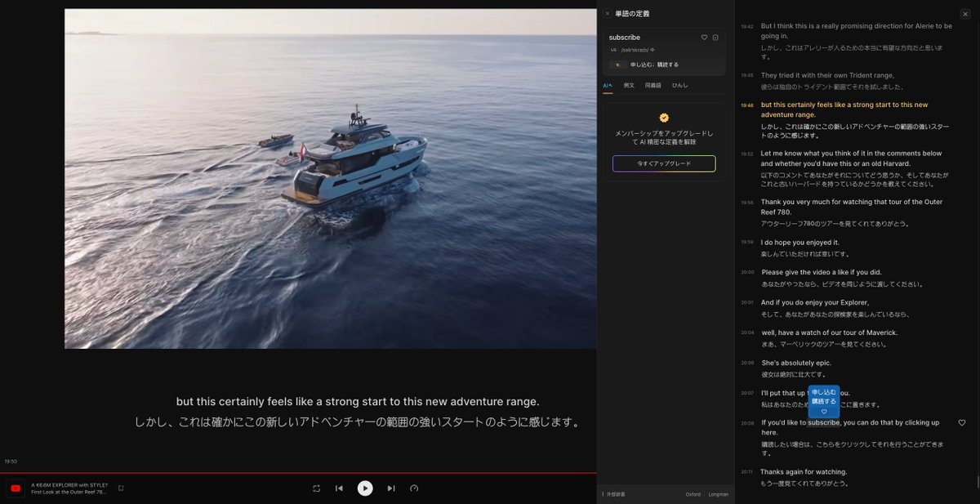Click the YouTube logo icon
This screenshot has height=504, width=980.
pyautogui.click(x=16, y=488)
